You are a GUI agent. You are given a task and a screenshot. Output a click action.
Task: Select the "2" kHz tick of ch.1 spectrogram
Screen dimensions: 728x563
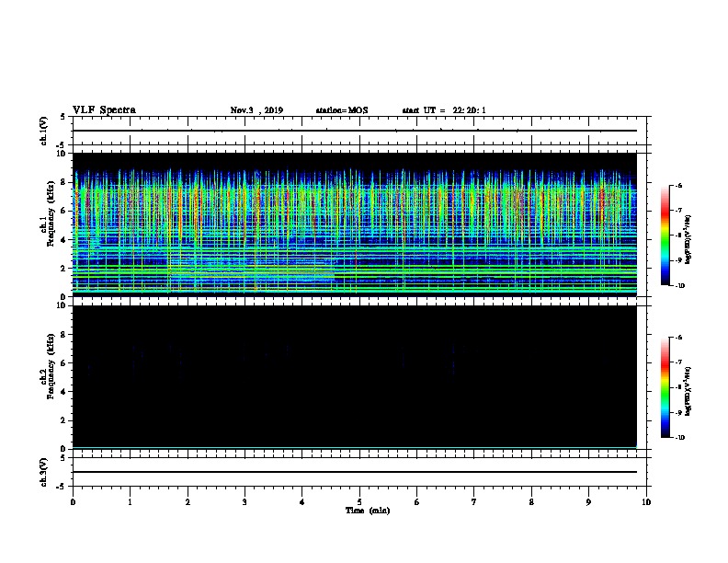click(x=63, y=269)
